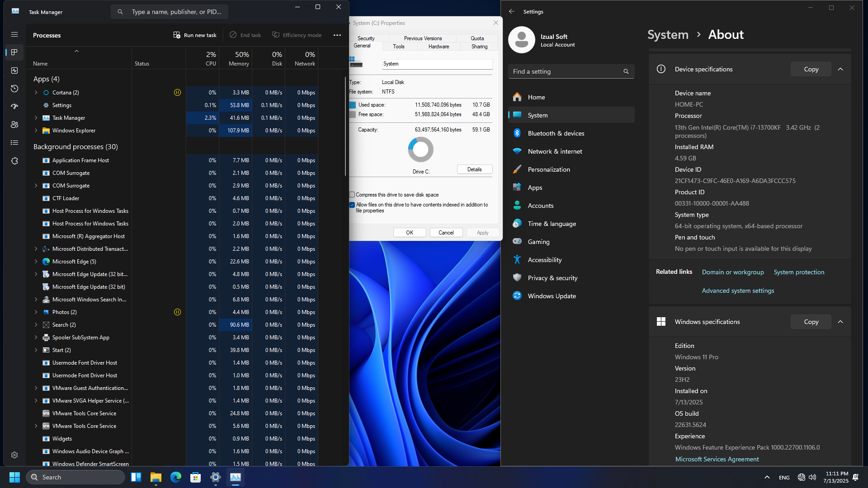868x488 pixels.
Task: Click Run new task button
Action: (195, 35)
